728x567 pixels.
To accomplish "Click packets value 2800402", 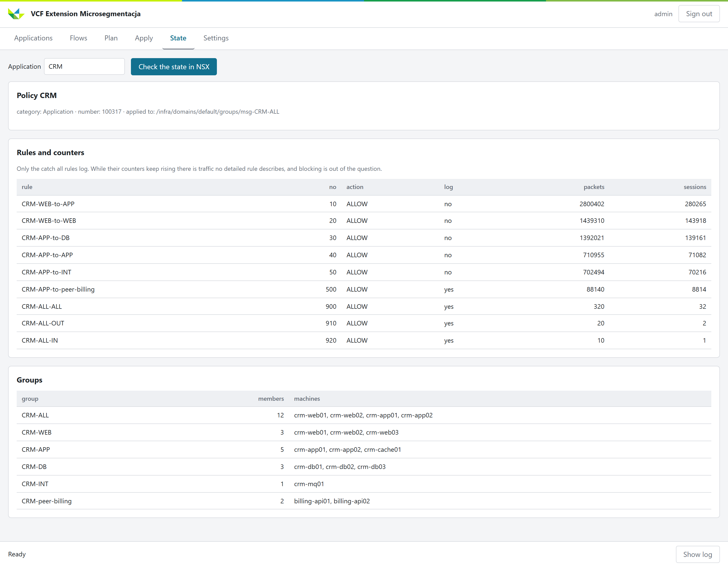I will click(592, 204).
